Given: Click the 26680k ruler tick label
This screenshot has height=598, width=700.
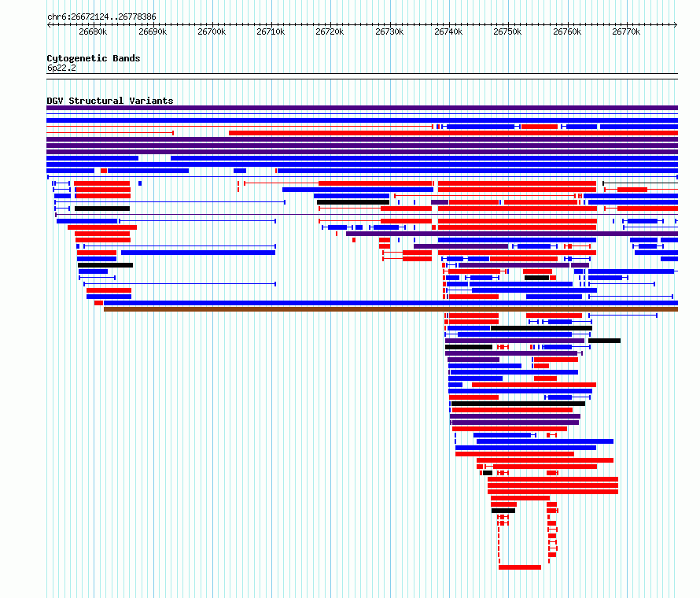Looking at the screenshot, I should [x=93, y=31].
